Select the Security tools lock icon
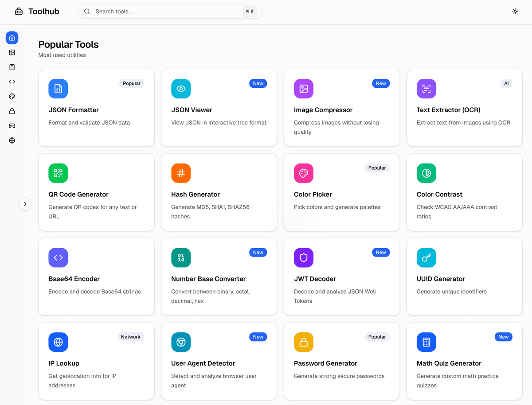Image resolution: width=532 pixels, height=405 pixels. coord(12,111)
